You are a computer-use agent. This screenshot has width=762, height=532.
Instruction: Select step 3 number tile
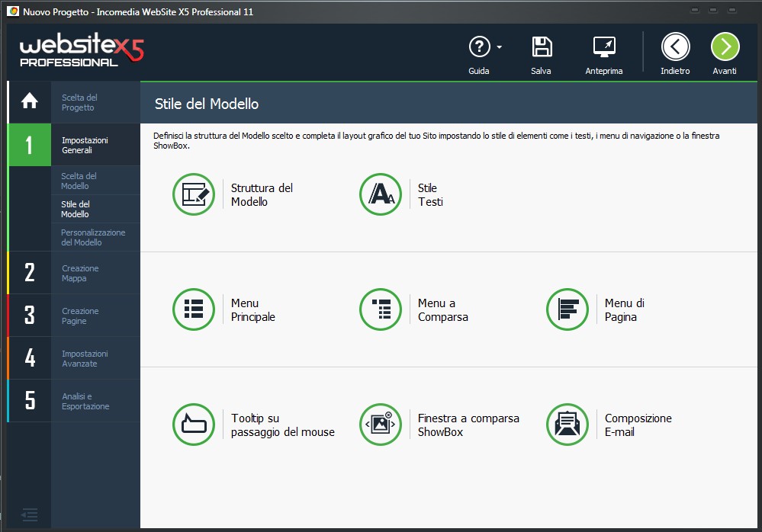click(30, 316)
